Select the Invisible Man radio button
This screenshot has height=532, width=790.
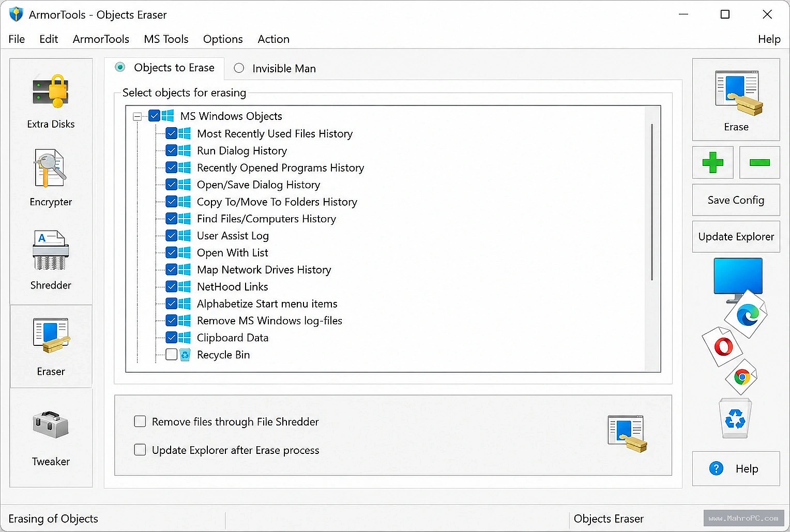[239, 68]
